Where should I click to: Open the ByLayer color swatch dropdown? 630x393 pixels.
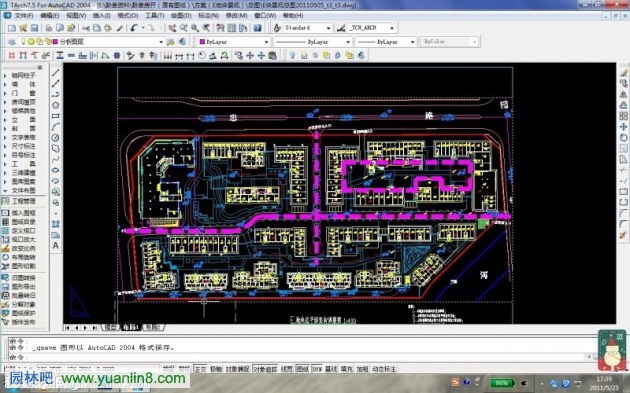click(x=234, y=41)
